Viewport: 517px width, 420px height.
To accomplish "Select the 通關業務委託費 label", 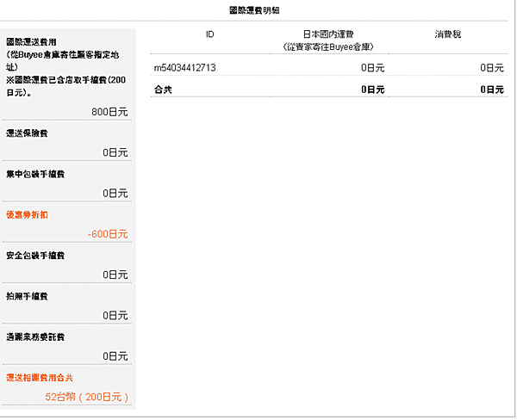I will tap(34, 337).
